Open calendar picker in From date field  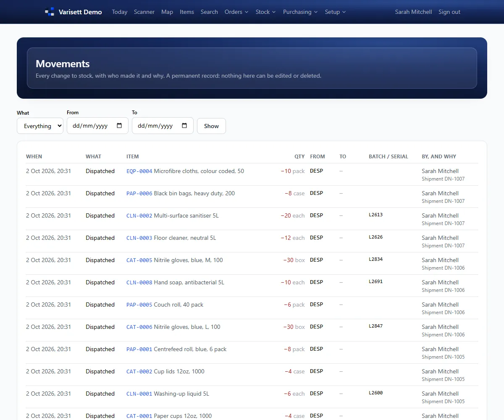[119, 126]
